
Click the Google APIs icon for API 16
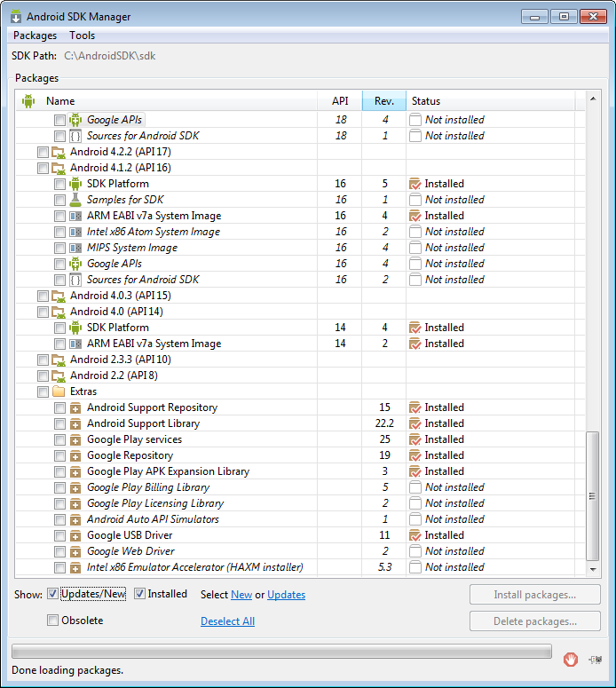[75, 264]
